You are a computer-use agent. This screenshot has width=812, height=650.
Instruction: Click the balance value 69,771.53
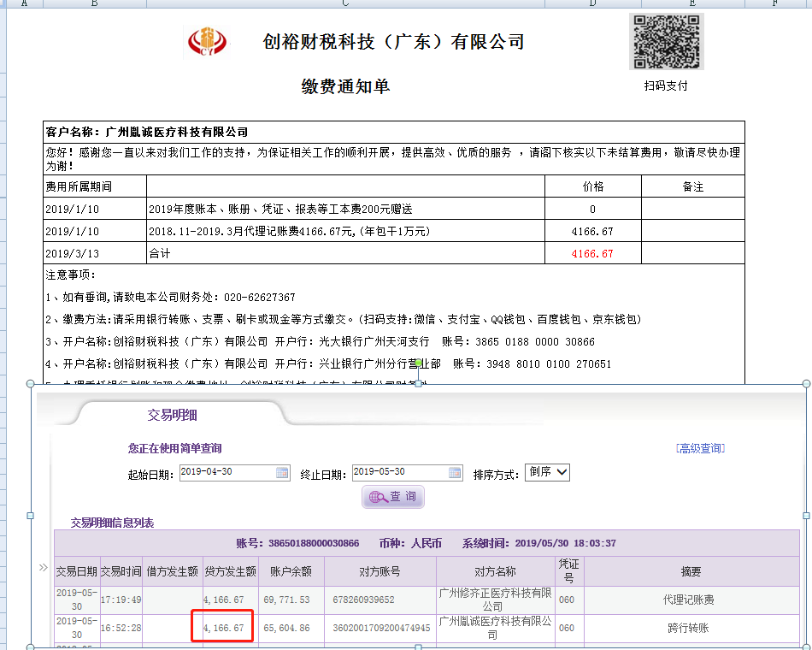286,600
